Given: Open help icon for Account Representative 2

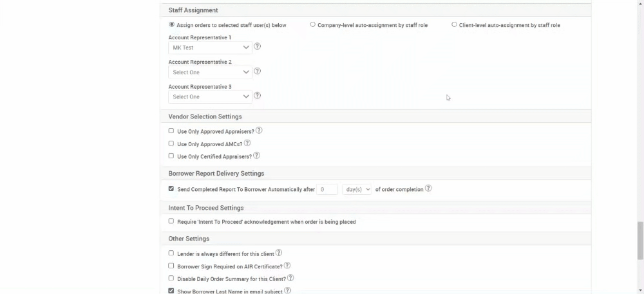Looking at the screenshot, I should click(x=257, y=71).
